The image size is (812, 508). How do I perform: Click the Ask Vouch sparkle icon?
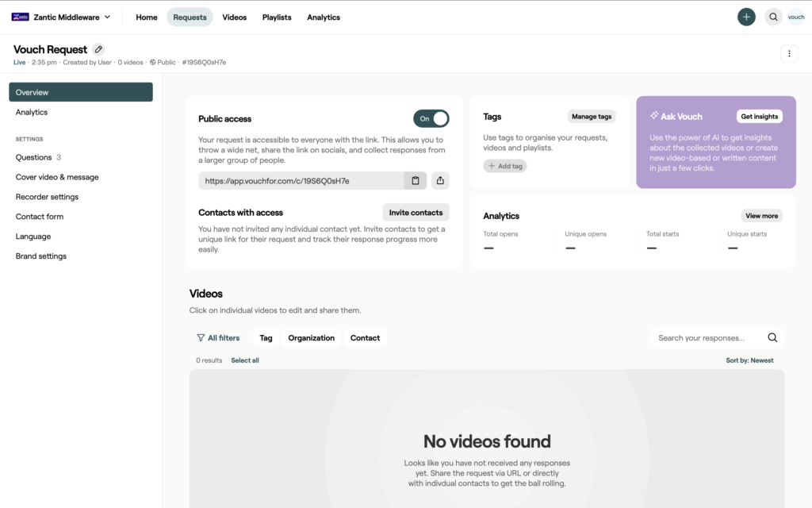pos(654,116)
